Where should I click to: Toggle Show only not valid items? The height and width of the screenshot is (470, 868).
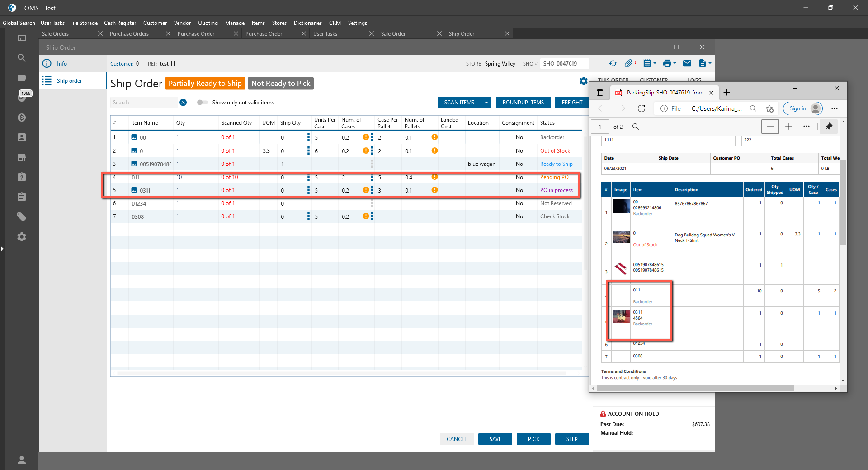coord(202,103)
